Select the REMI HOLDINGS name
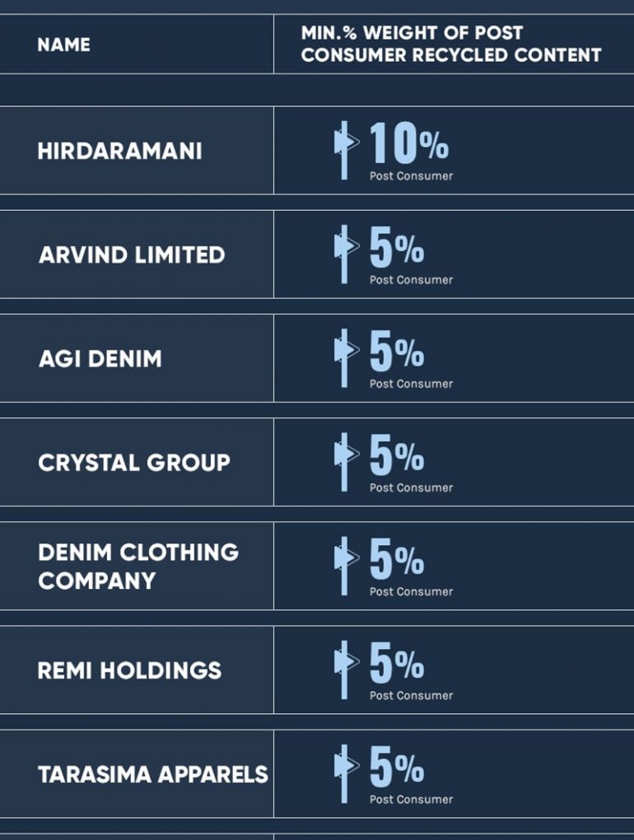Screen dimensions: 634x840 129,670
